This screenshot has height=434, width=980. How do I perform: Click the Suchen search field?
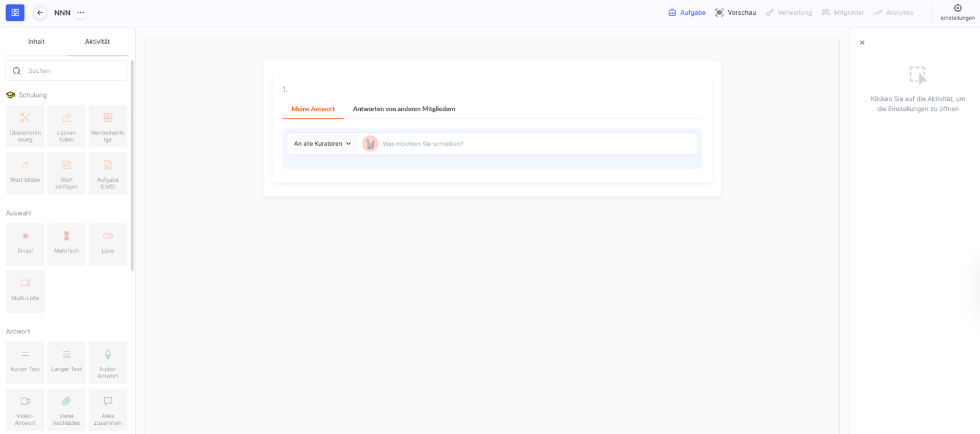coord(67,71)
